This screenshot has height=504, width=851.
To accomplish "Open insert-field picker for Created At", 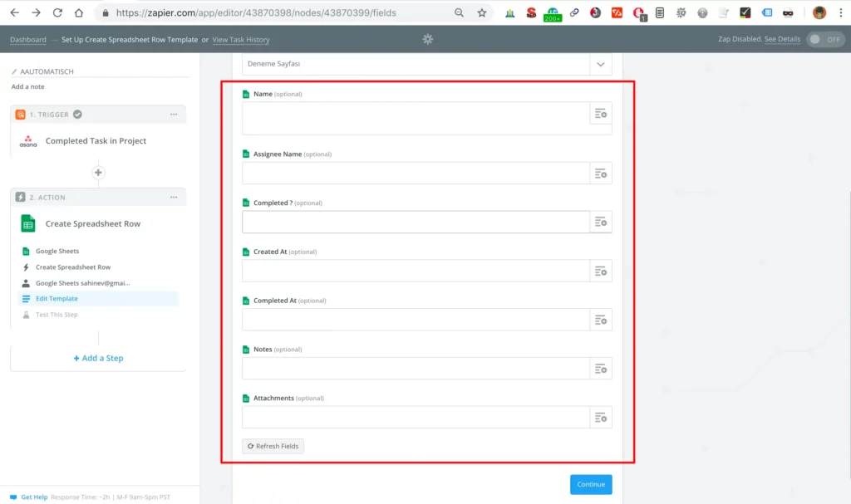I will click(x=600, y=271).
